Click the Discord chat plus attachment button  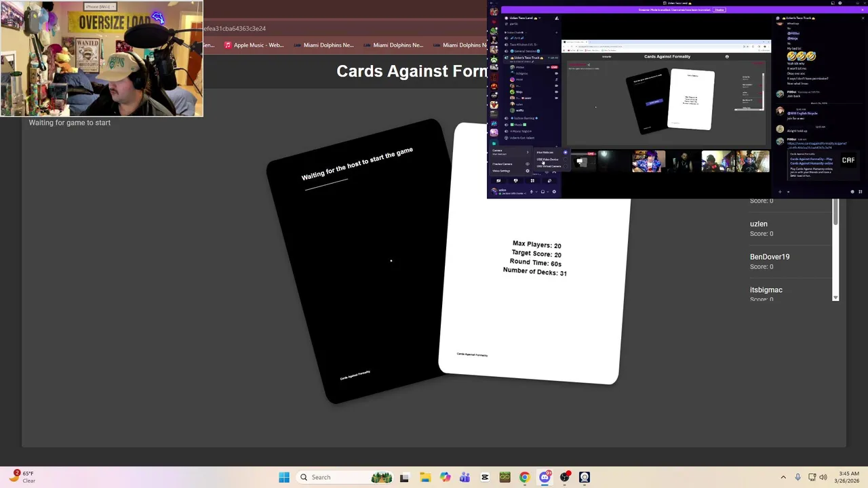780,192
